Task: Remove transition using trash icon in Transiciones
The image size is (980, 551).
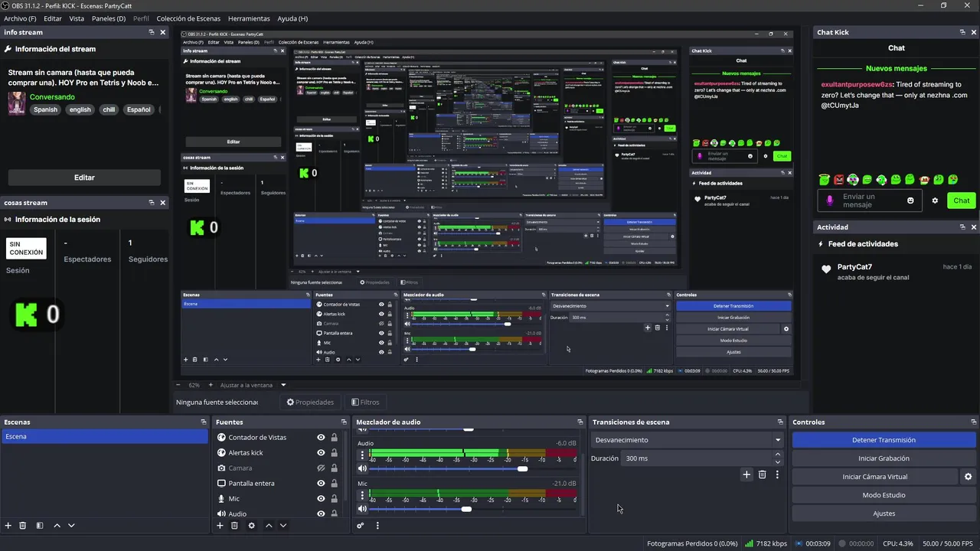Action: click(x=762, y=474)
